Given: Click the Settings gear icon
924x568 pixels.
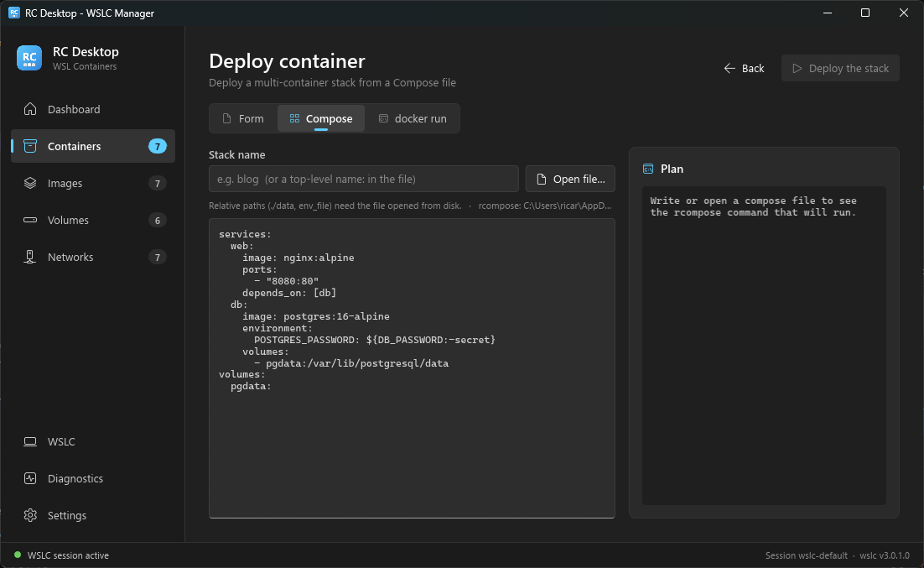Looking at the screenshot, I should point(30,515).
